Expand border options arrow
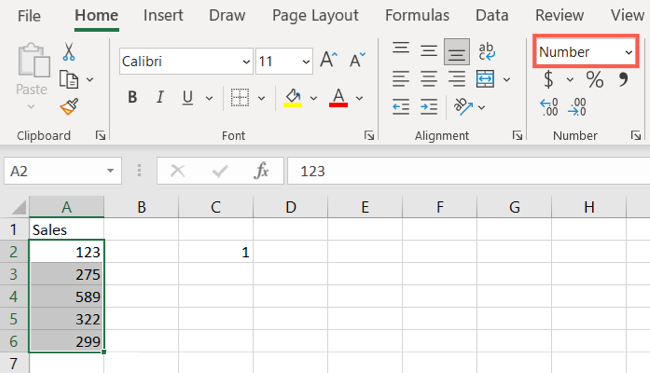 pyautogui.click(x=262, y=98)
